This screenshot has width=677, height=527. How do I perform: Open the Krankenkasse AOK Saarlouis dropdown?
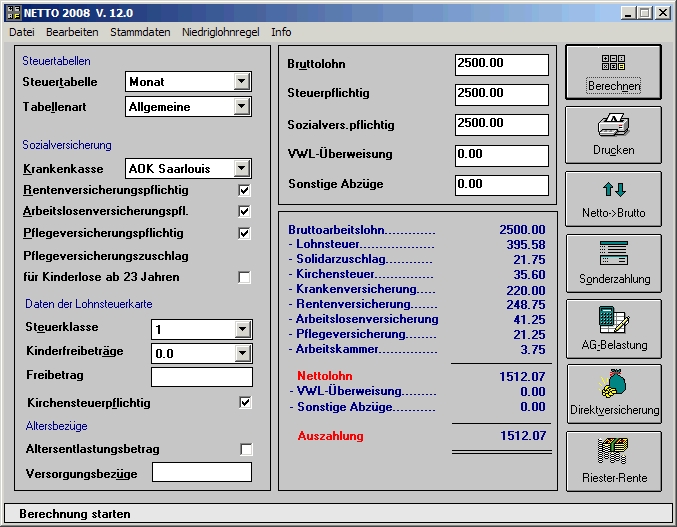click(241, 169)
